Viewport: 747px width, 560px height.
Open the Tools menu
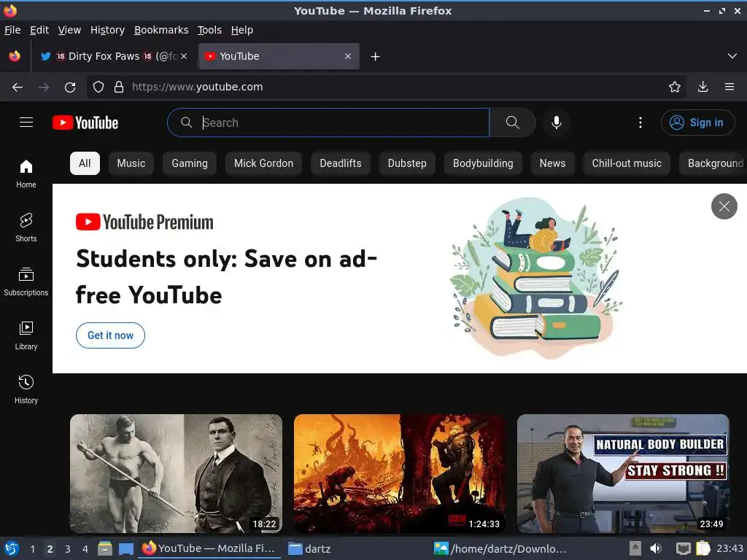[209, 30]
